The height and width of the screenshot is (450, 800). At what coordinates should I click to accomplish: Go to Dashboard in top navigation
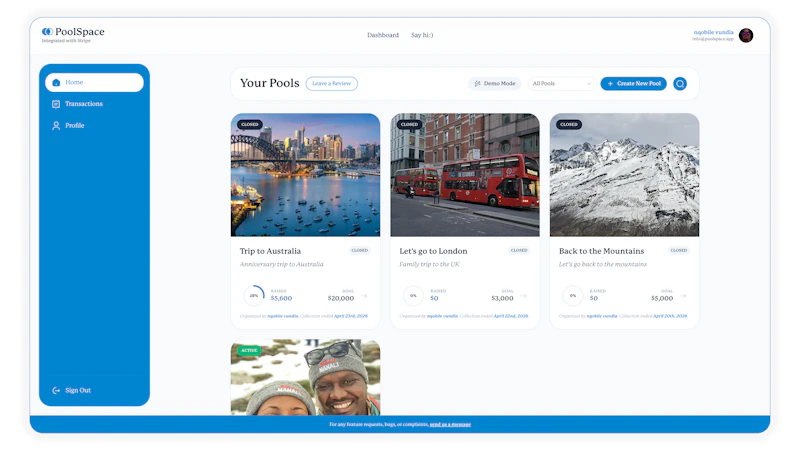point(383,35)
